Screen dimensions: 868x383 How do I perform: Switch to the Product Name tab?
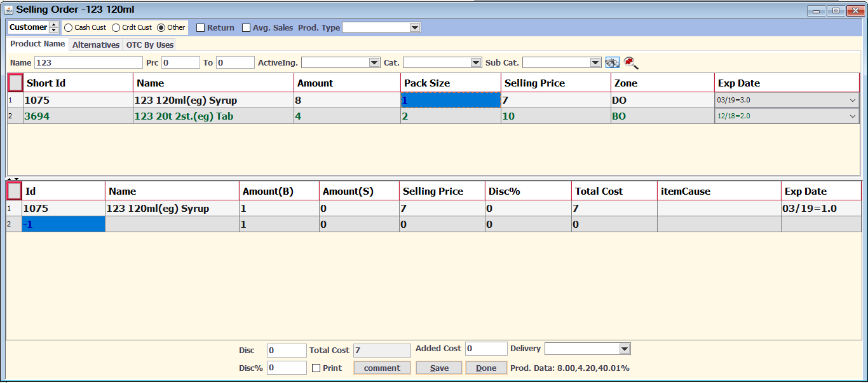[x=37, y=44]
